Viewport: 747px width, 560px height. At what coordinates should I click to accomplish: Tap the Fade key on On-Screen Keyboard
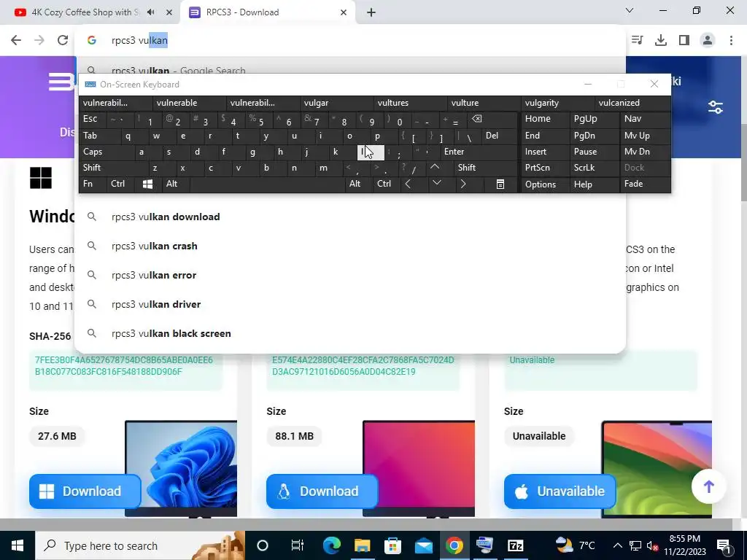(645, 184)
